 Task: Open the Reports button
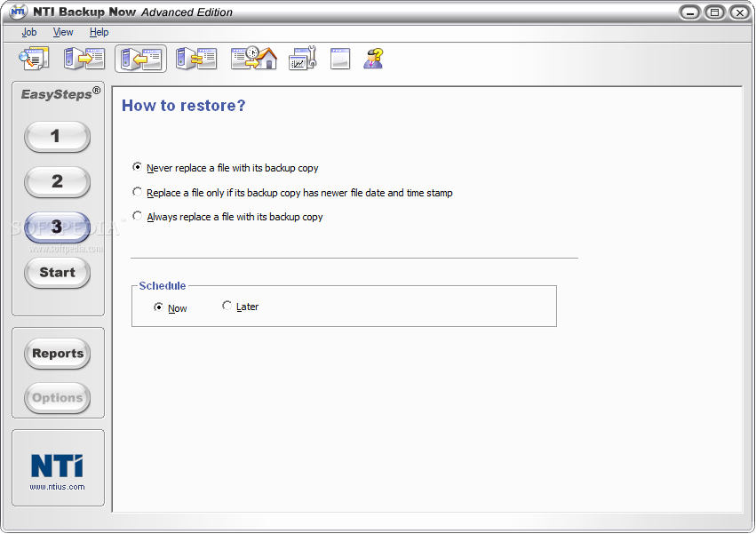tap(58, 354)
